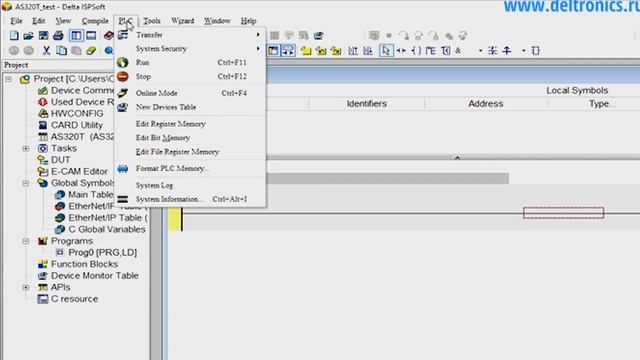
Task: Click the red dashed ladder cell
Action: 563,213
